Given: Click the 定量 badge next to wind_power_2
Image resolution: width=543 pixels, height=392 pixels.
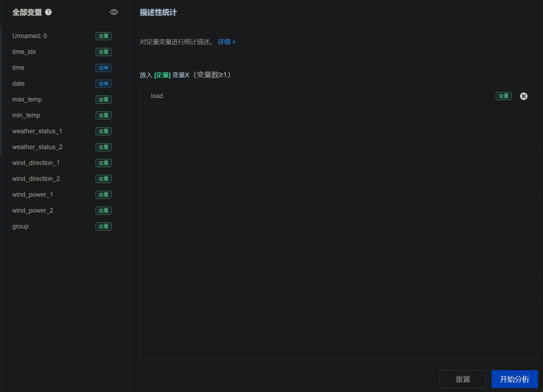Looking at the screenshot, I should [103, 210].
